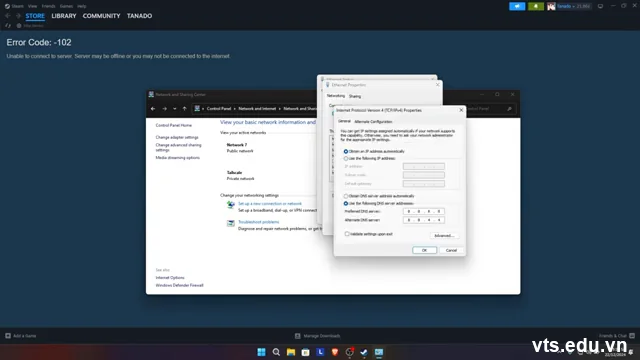This screenshot has width=640, height=360.
Task: Open File Explorer from the taskbar
Action: coord(291,352)
